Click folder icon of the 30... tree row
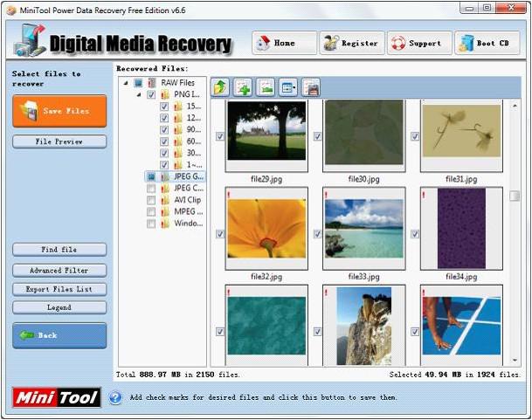 pyautogui.click(x=178, y=153)
